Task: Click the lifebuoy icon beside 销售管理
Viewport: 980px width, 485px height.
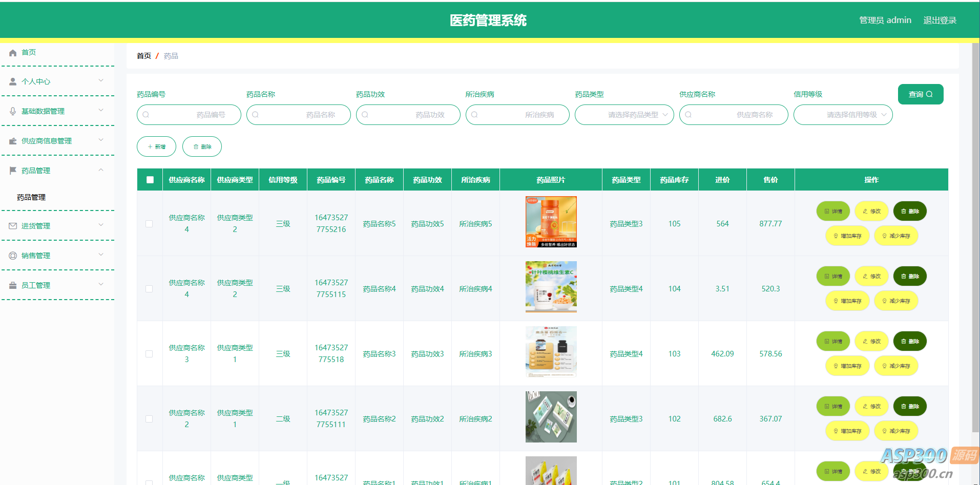Action: pyautogui.click(x=13, y=256)
